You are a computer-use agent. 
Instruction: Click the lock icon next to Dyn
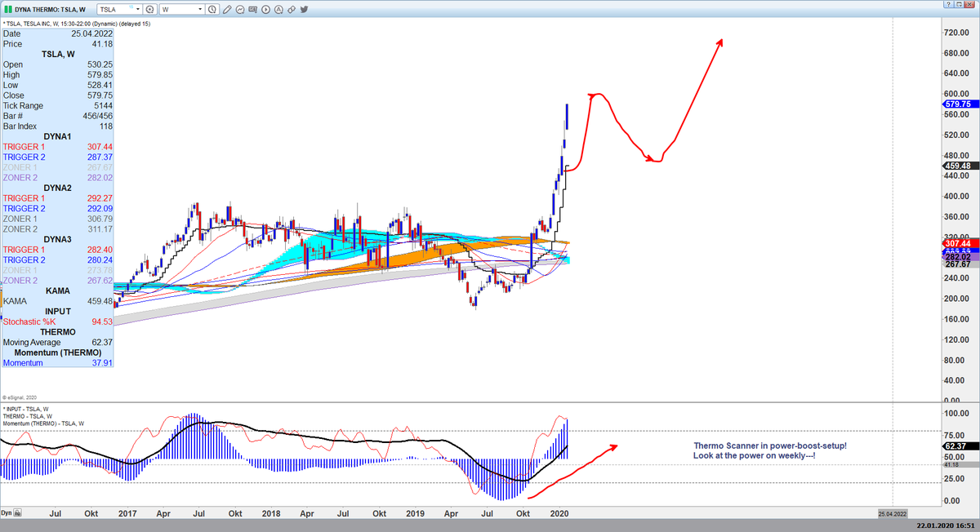tap(16, 512)
